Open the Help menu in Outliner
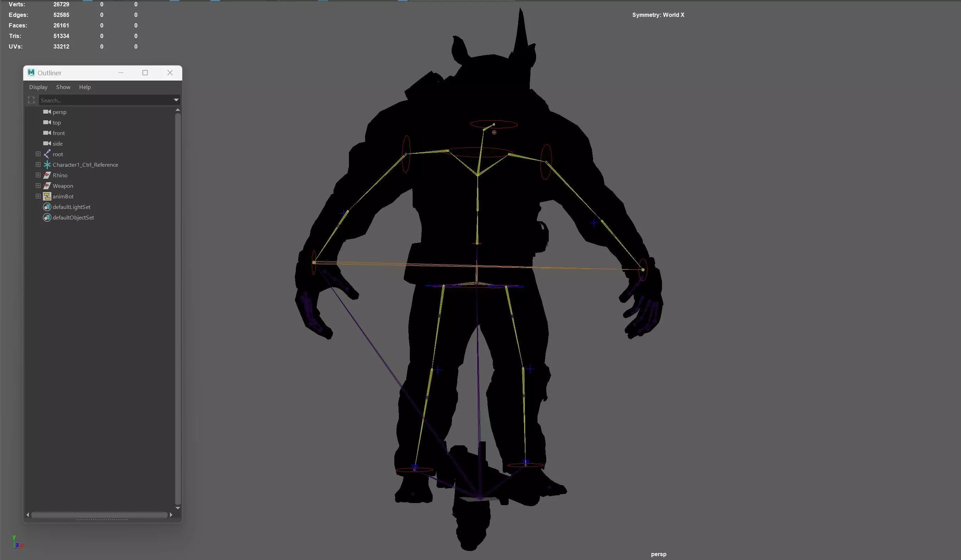Viewport: 961px width, 560px height. click(85, 87)
